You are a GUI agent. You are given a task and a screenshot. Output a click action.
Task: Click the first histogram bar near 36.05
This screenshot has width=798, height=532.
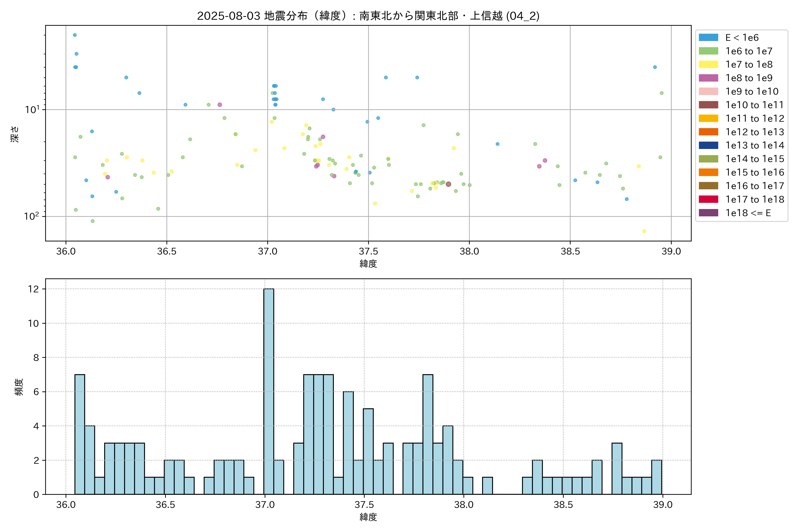click(x=80, y=434)
